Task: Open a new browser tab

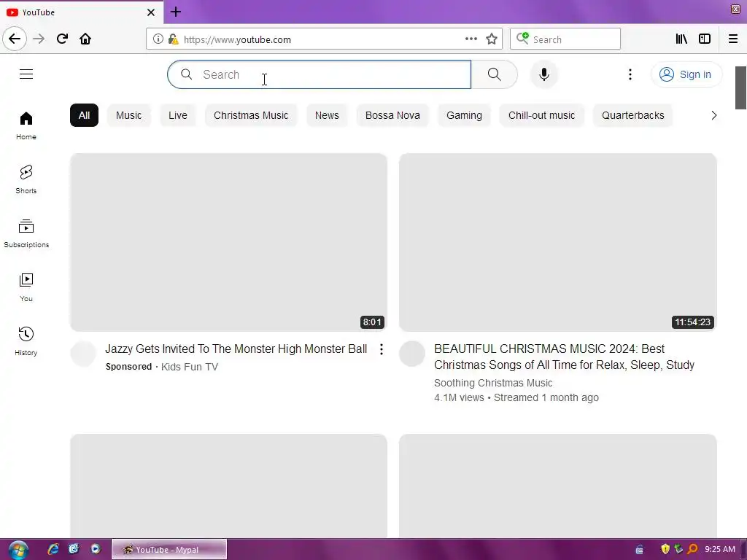Action: tap(175, 12)
